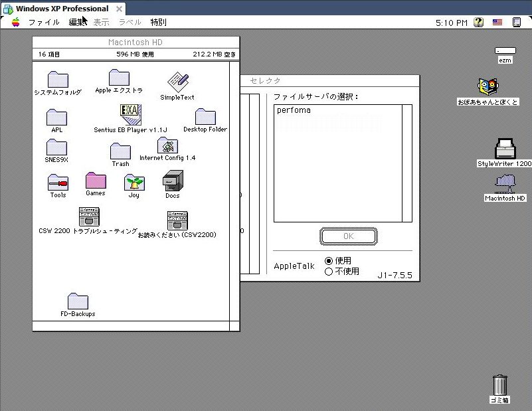The image size is (532, 411).
Task: Select the Docs file cabinet icon
Action: tap(173, 181)
